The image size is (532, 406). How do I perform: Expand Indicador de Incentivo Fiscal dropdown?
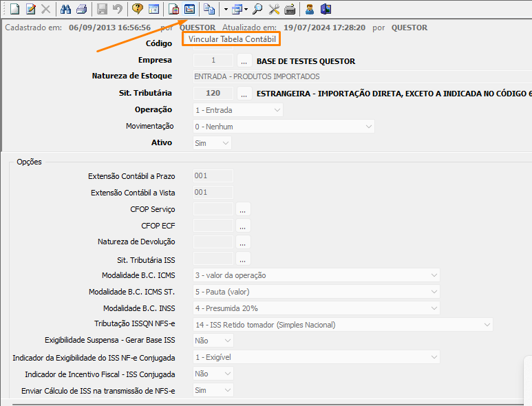tap(227, 374)
